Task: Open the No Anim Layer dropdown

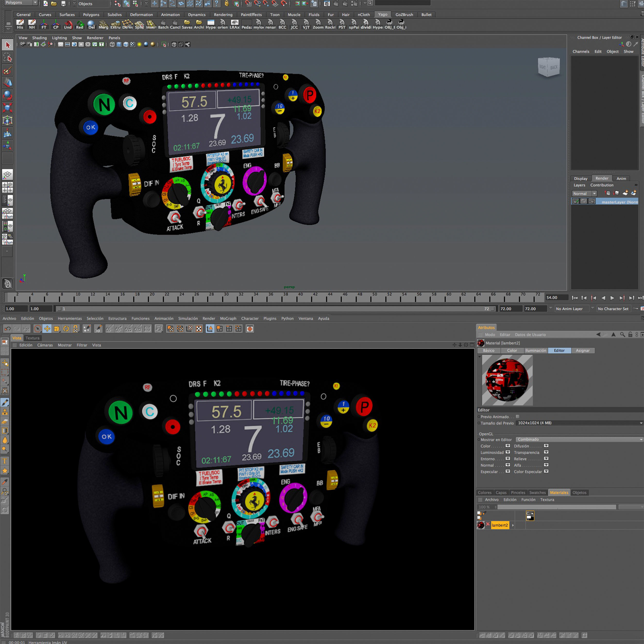Action: click(x=571, y=309)
